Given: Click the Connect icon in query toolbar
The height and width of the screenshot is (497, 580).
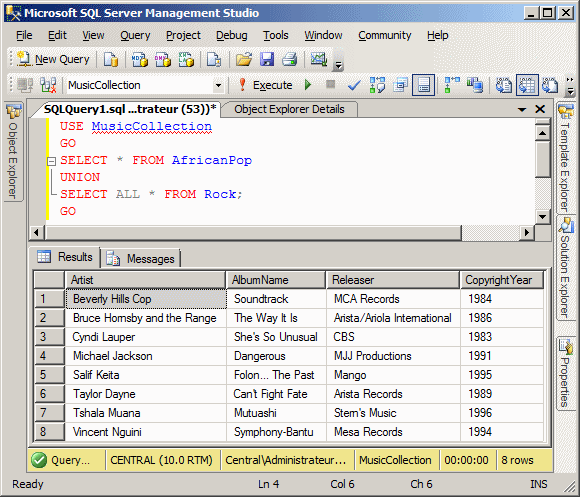Looking at the screenshot, I should coord(25,85).
